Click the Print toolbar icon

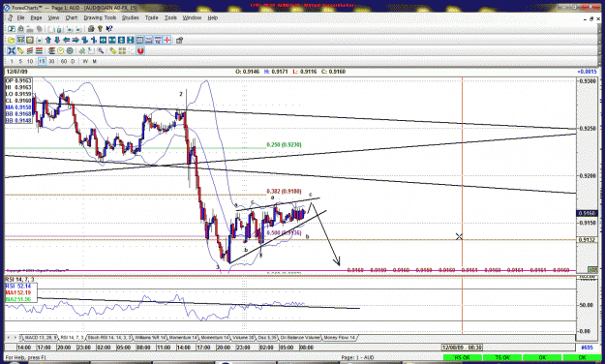91,29
